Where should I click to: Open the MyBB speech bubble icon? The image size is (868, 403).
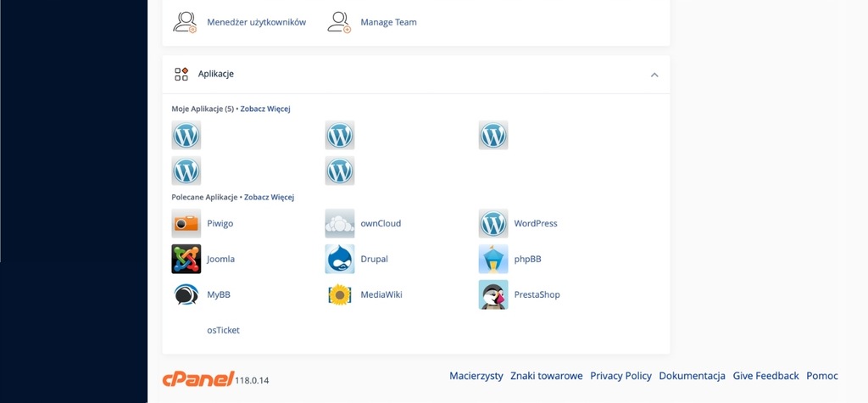(x=186, y=294)
